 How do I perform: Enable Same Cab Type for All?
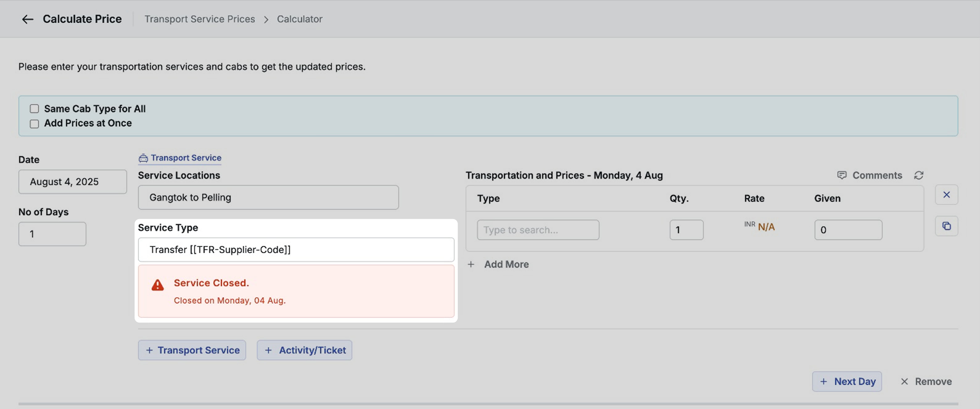click(x=34, y=109)
